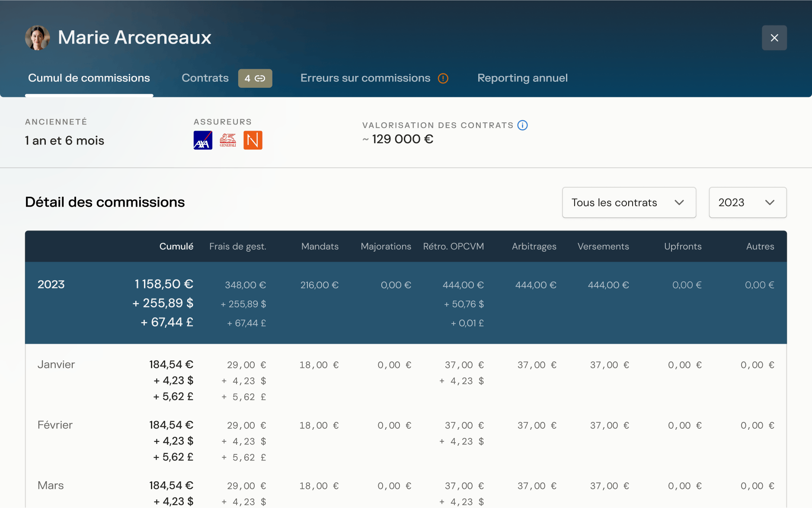Select the 2023 yearly summary row label
812x508 pixels.
pyautogui.click(x=51, y=284)
